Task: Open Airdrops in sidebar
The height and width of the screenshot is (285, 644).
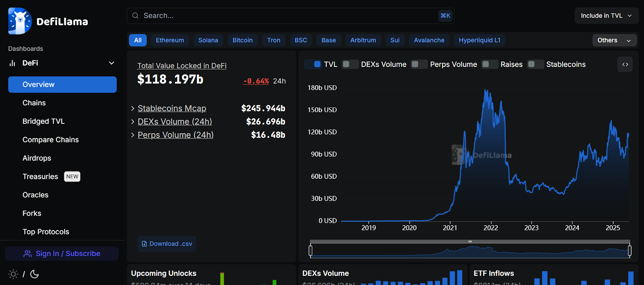Action: click(62, 158)
